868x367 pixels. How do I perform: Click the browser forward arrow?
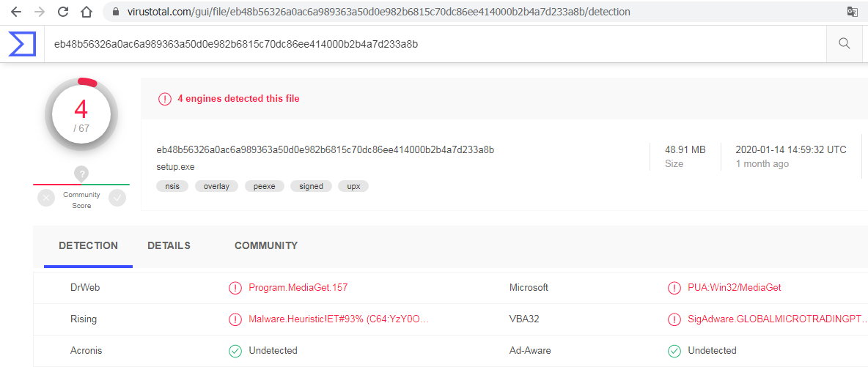pyautogui.click(x=40, y=12)
